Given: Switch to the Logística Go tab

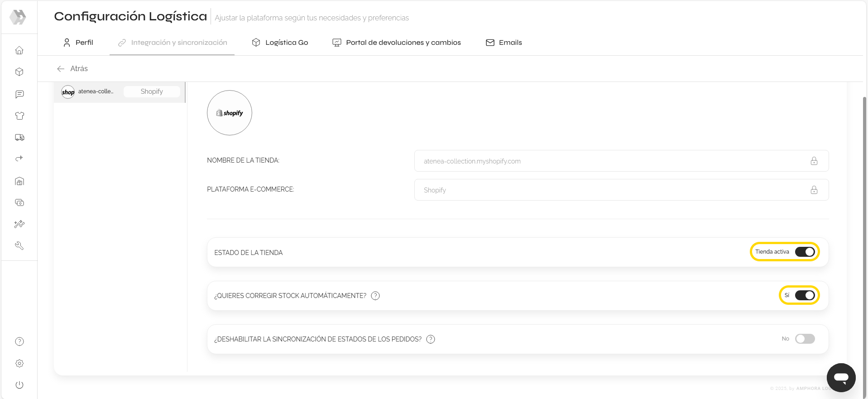Looking at the screenshot, I should click(280, 43).
